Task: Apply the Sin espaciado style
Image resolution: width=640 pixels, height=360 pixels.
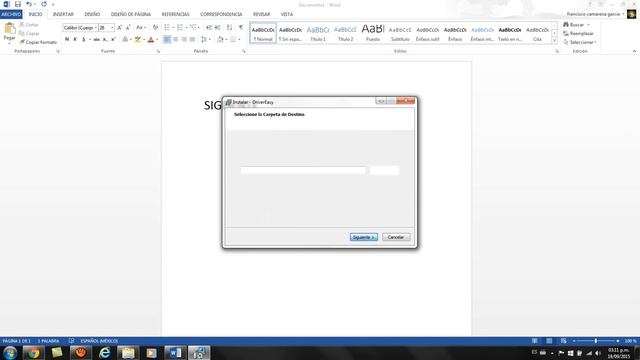Action: pos(291,33)
